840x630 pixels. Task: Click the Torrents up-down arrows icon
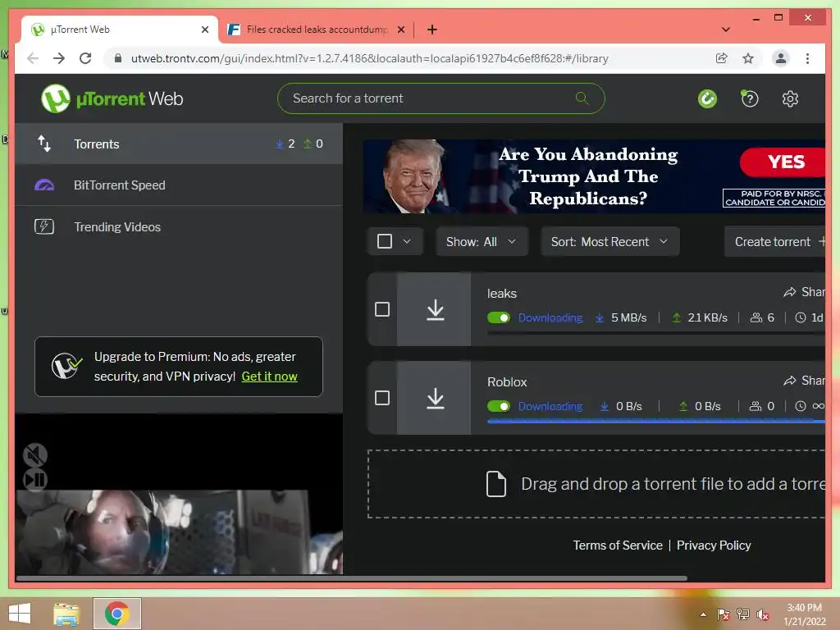(44, 144)
